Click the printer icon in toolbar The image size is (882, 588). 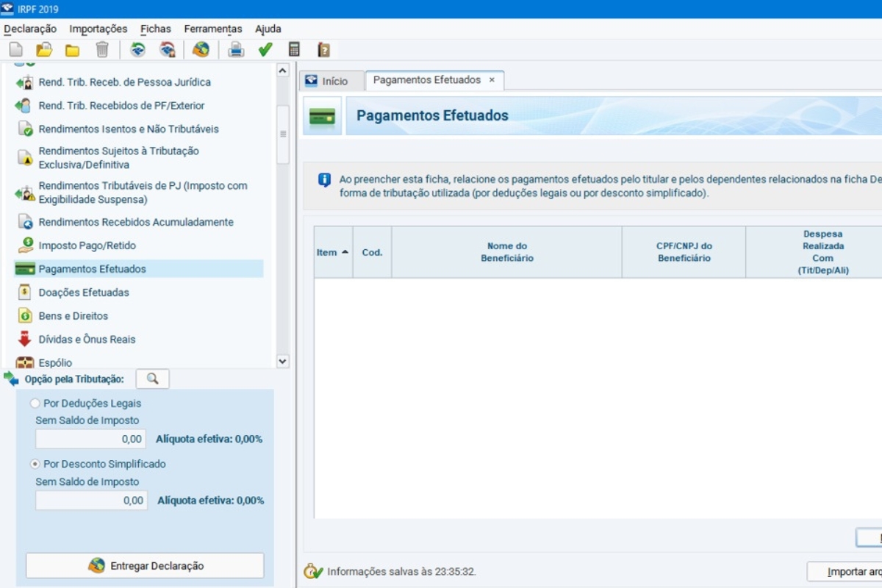click(235, 50)
